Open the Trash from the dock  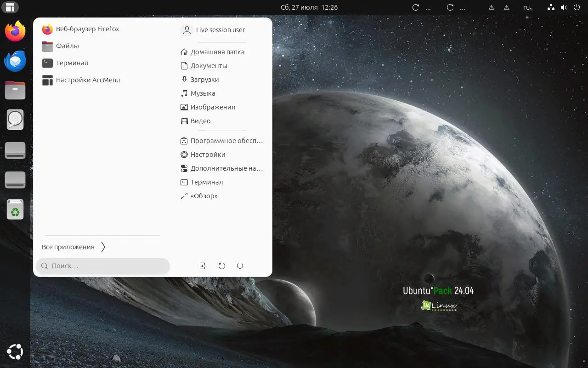point(15,209)
